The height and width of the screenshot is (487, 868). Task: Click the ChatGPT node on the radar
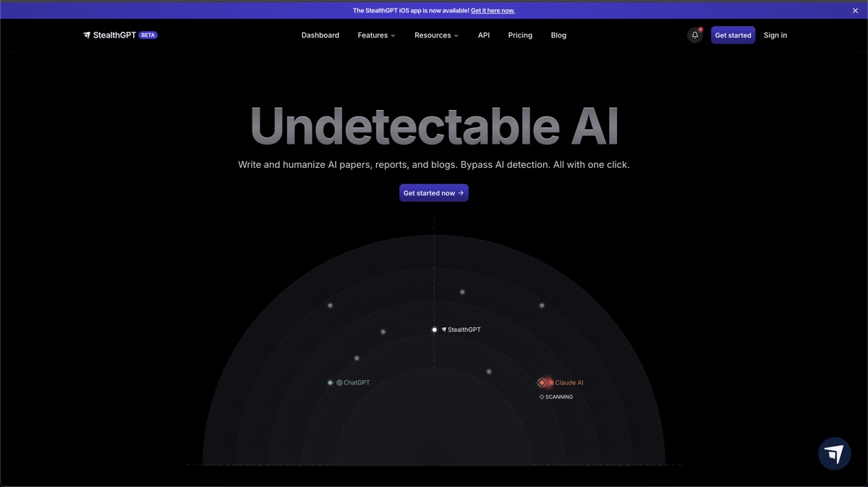point(349,383)
